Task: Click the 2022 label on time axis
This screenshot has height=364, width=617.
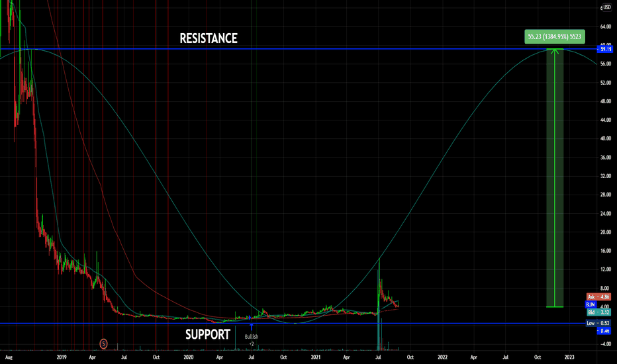Action: coord(443,357)
